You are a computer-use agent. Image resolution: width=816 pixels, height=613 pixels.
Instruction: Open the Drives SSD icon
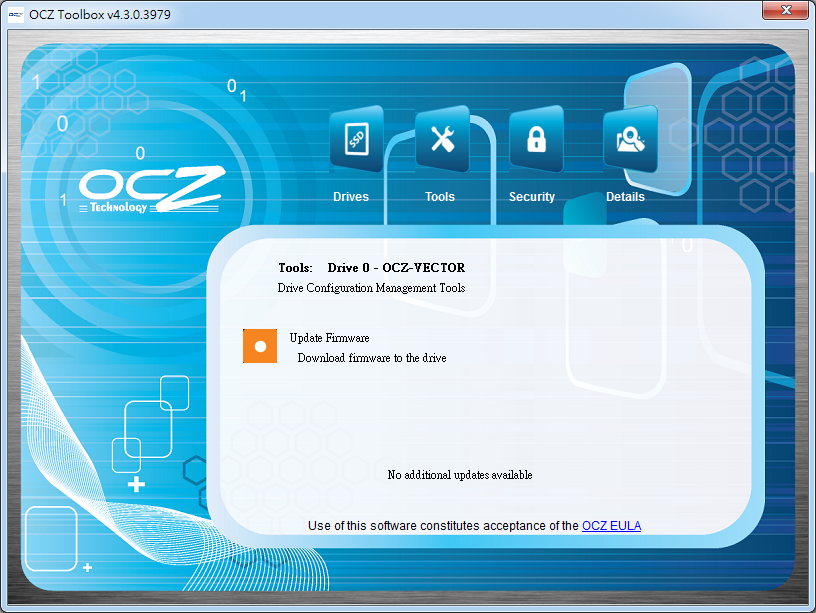coord(357,139)
